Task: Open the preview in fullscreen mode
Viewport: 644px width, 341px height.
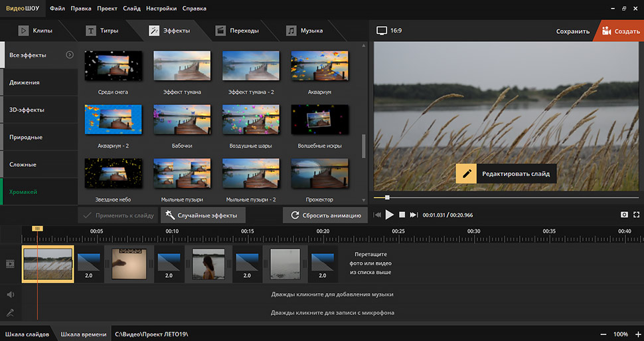Action: (637, 215)
